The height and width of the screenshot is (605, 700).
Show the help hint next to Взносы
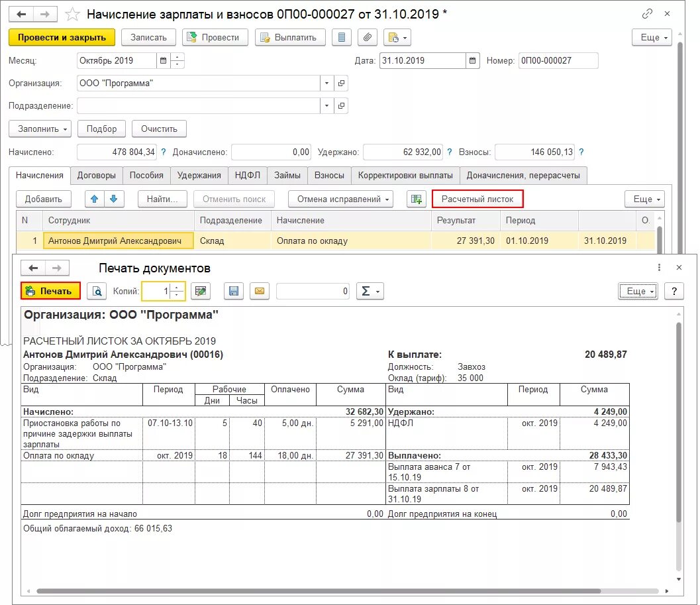click(x=581, y=152)
